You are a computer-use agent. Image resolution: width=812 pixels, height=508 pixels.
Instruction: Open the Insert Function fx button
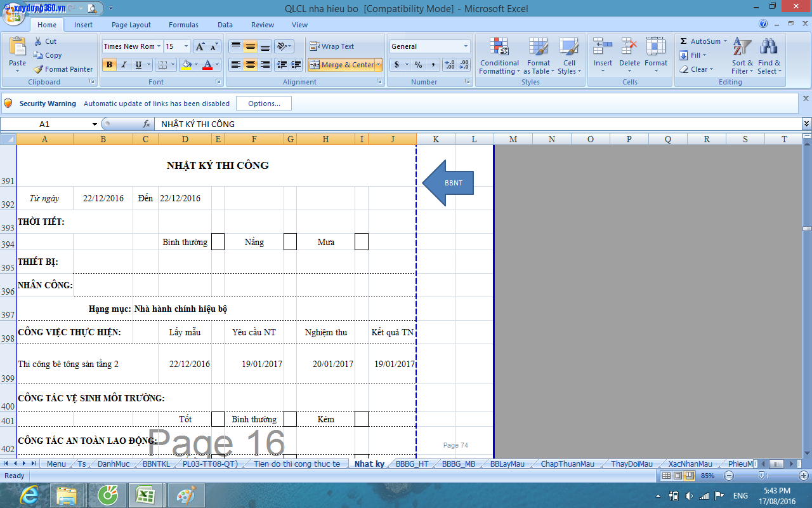click(147, 124)
